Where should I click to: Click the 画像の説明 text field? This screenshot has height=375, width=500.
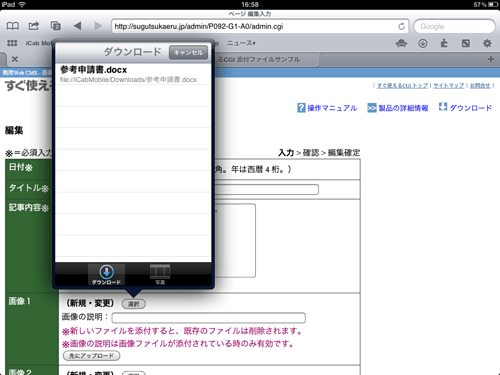tap(209, 318)
